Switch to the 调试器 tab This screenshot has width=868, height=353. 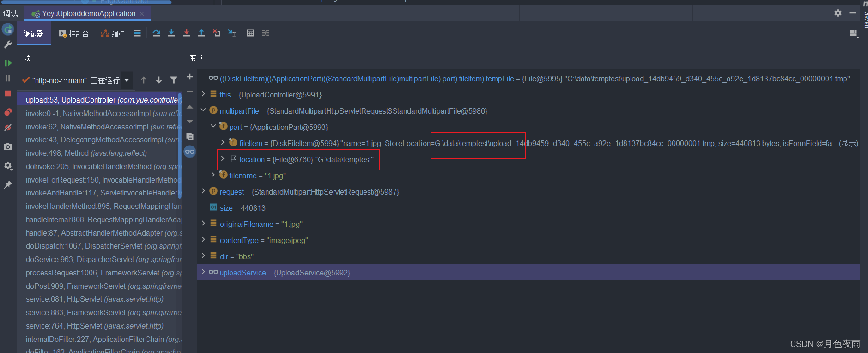[34, 34]
